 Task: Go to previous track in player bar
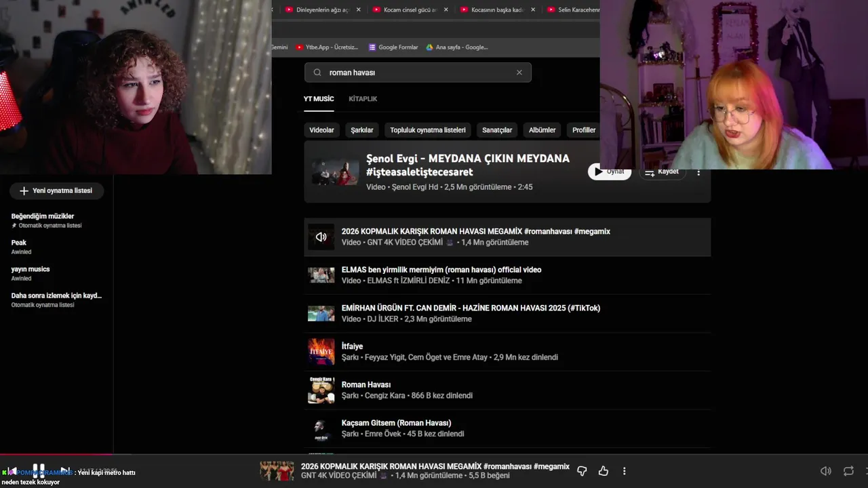tap(12, 471)
